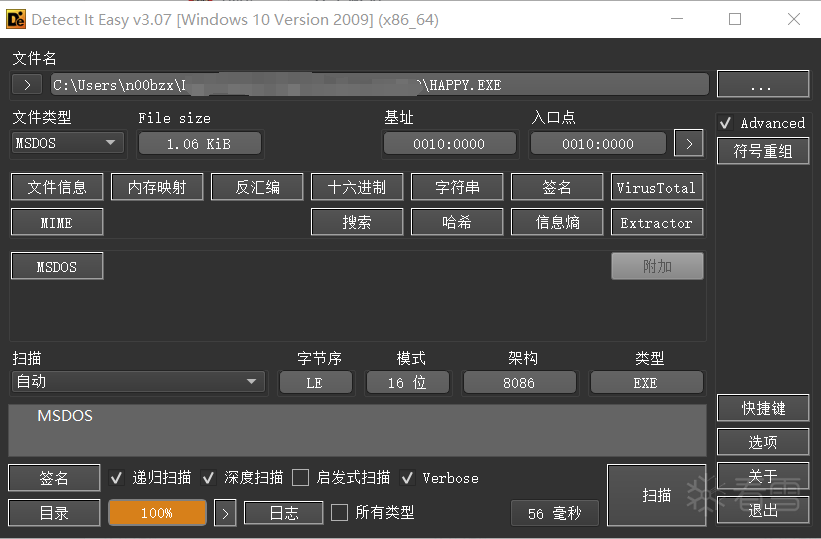Image resolution: width=821 pixels, height=539 pixels.
Task: Open 十六进制 hex viewer
Action: pos(357,187)
